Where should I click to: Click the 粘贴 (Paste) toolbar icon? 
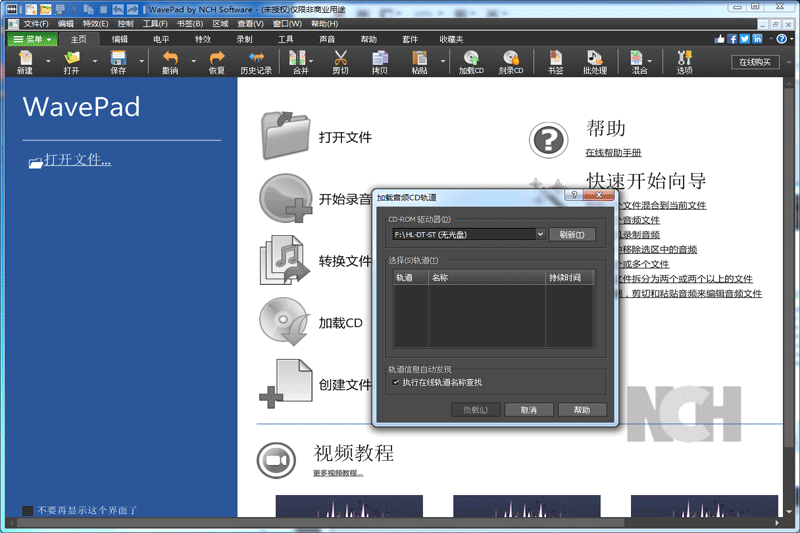coord(419,62)
